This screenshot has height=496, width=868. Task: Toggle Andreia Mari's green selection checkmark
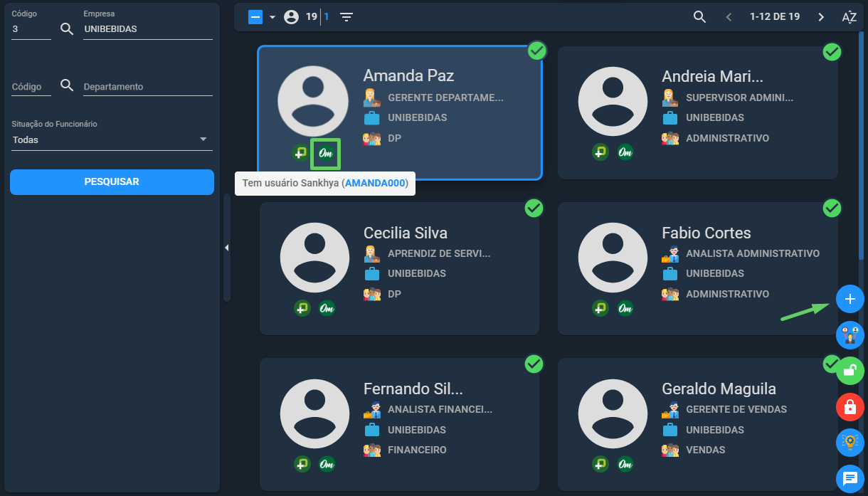[832, 51]
